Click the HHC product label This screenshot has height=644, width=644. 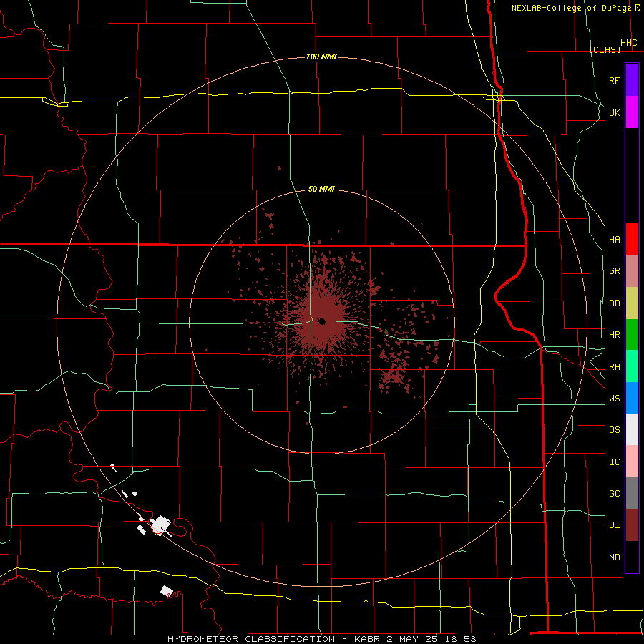[x=628, y=43]
